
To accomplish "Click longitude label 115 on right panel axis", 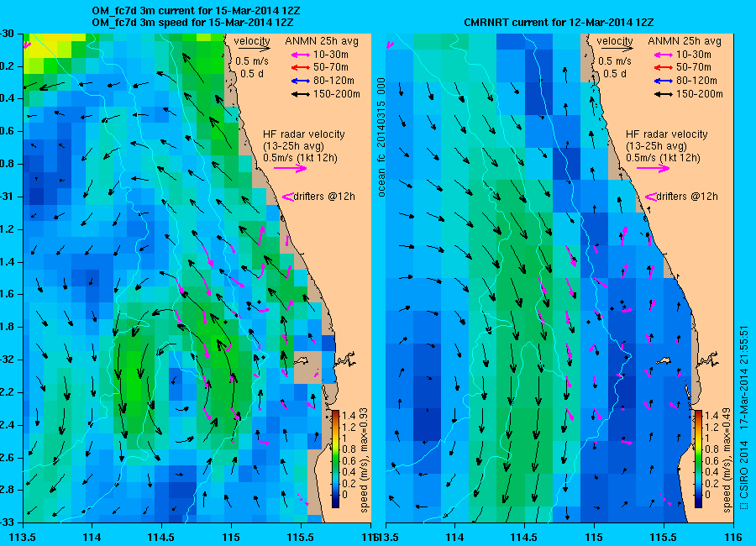I will click(x=594, y=537).
